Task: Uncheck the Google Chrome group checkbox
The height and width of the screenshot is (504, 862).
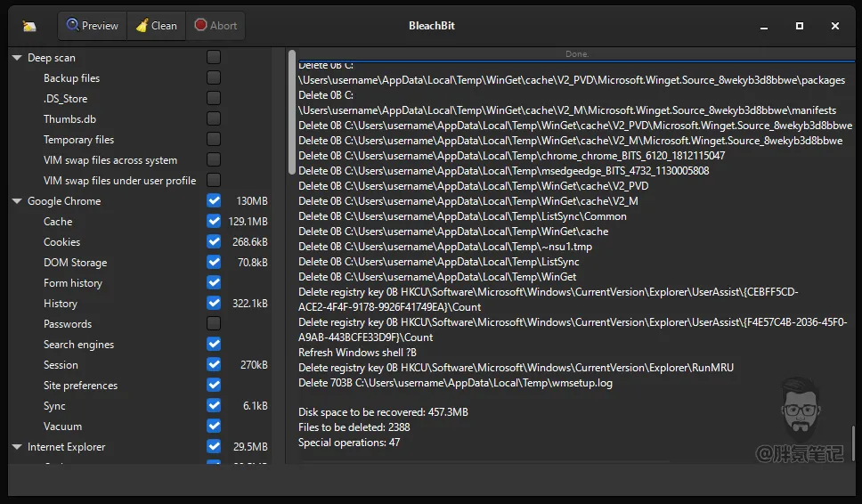Action: coord(214,200)
